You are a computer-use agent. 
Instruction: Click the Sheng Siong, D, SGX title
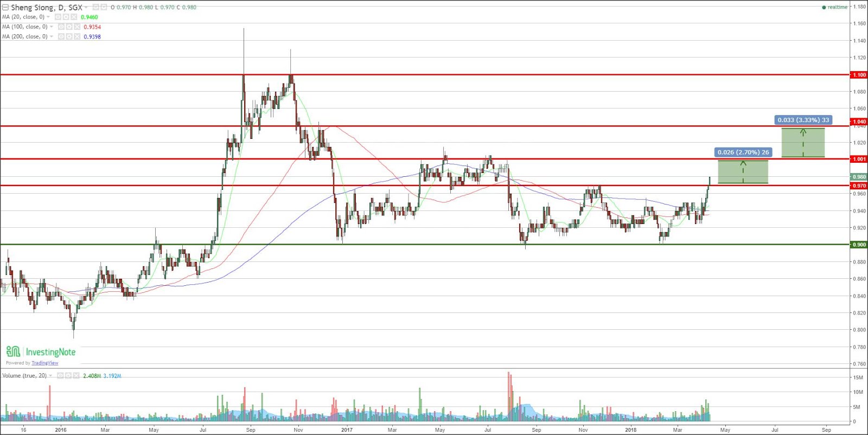pyautogui.click(x=47, y=8)
